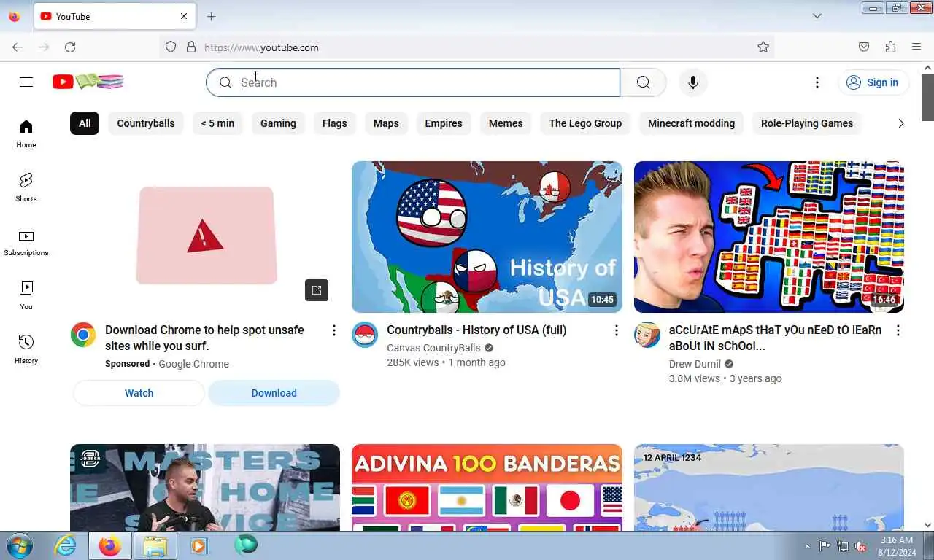The height and width of the screenshot is (560, 934).
Task: Click the ad Download button
Action: pos(274,393)
